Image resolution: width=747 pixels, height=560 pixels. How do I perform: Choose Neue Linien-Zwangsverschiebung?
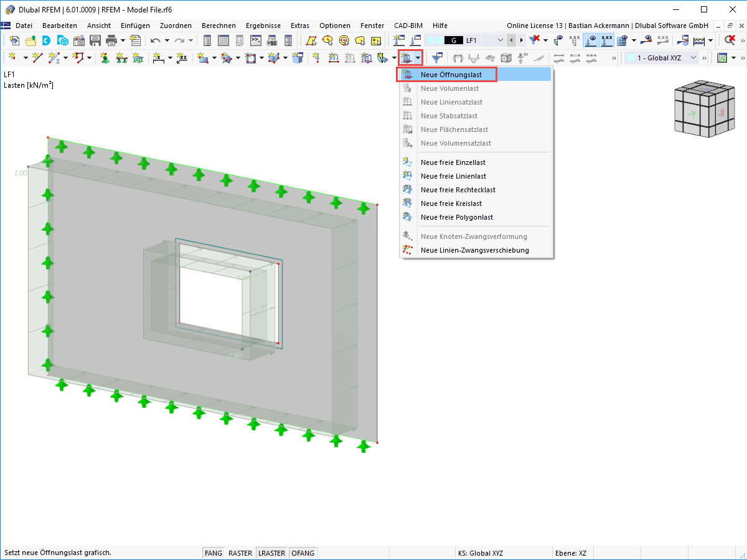476,250
